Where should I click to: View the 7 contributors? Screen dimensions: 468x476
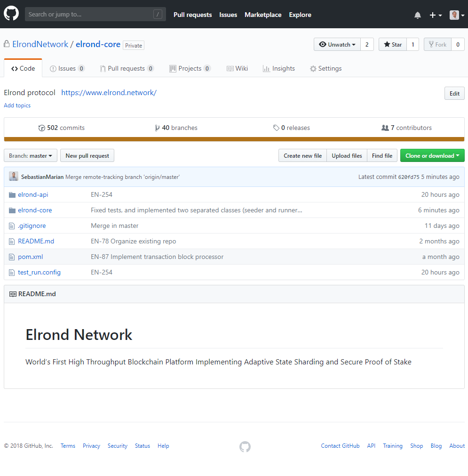[406, 128]
